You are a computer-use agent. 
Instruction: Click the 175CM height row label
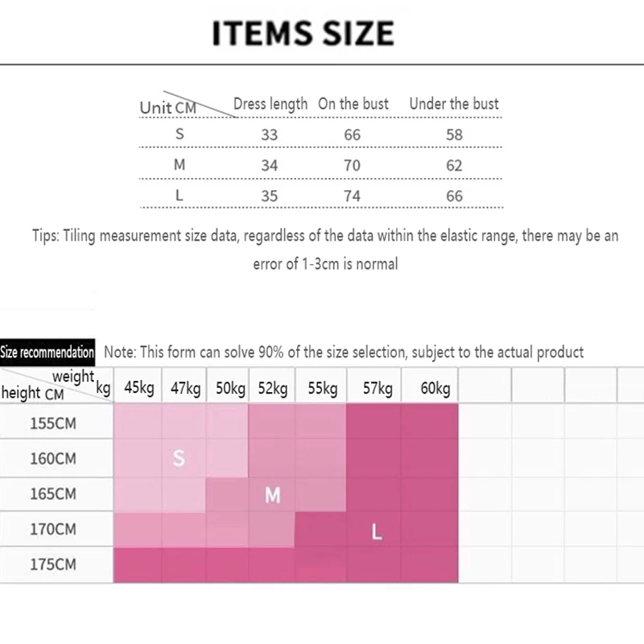[53, 565]
